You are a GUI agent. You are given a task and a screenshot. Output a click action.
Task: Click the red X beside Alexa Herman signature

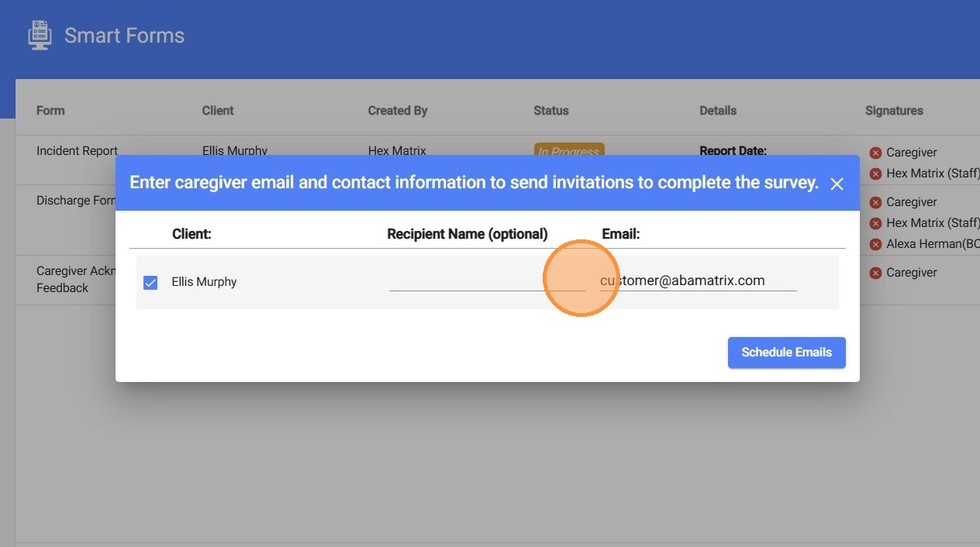click(875, 244)
